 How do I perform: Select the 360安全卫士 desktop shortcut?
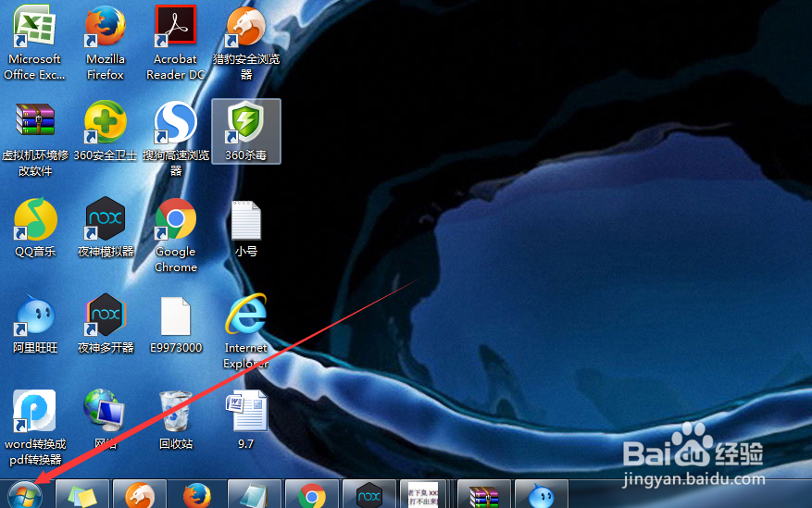[x=106, y=131]
